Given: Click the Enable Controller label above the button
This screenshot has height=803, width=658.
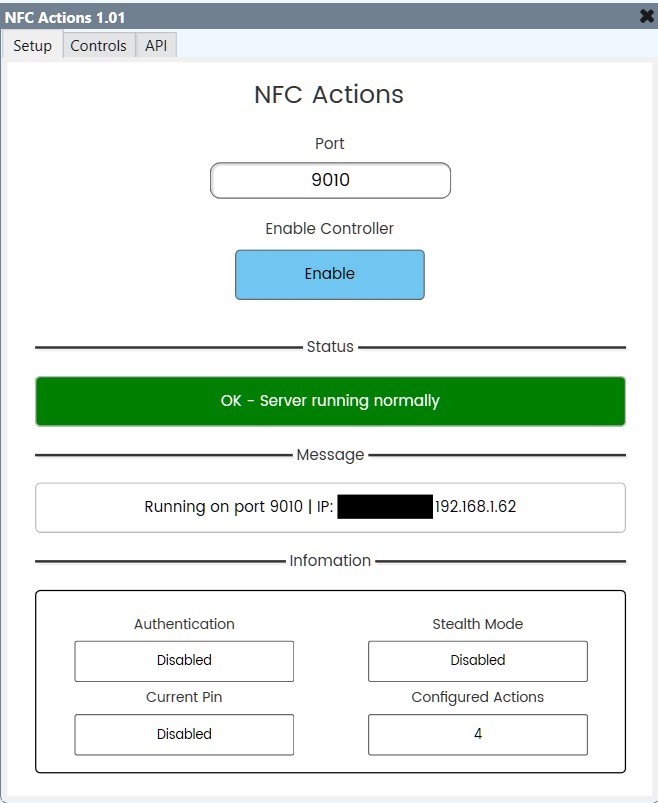Looking at the screenshot, I should coord(330,228).
